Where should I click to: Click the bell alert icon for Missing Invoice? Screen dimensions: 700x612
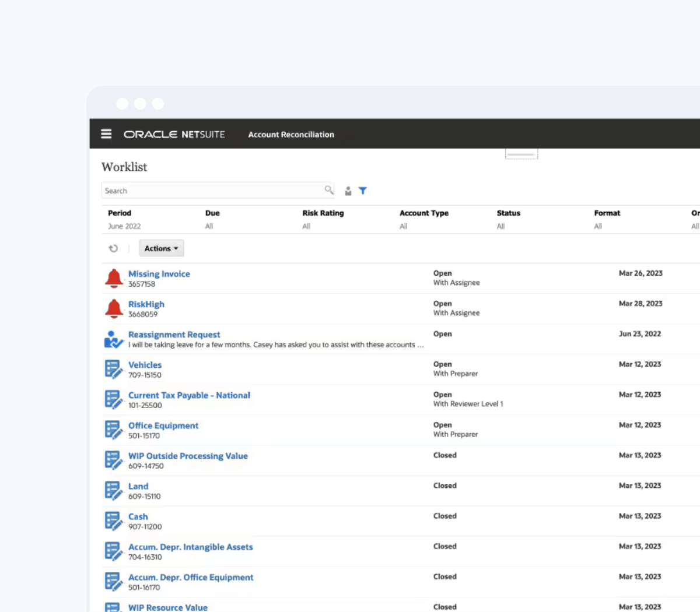click(x=114, y=279)
